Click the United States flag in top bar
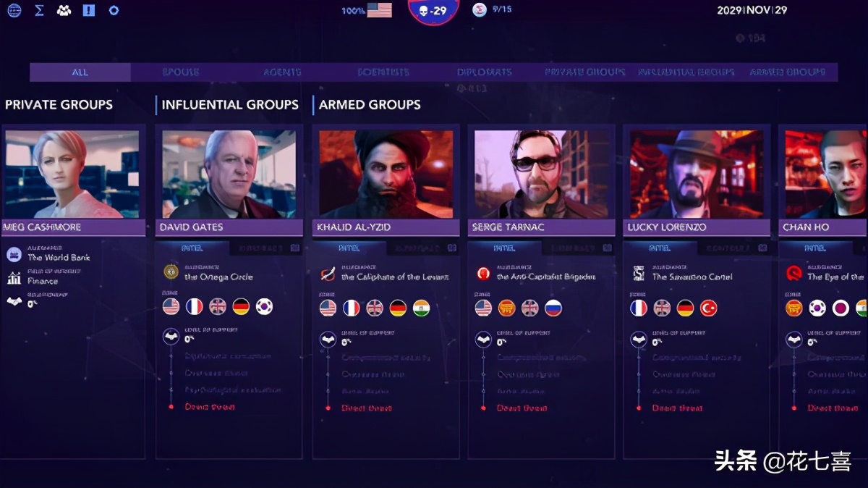 click(379, 10)
